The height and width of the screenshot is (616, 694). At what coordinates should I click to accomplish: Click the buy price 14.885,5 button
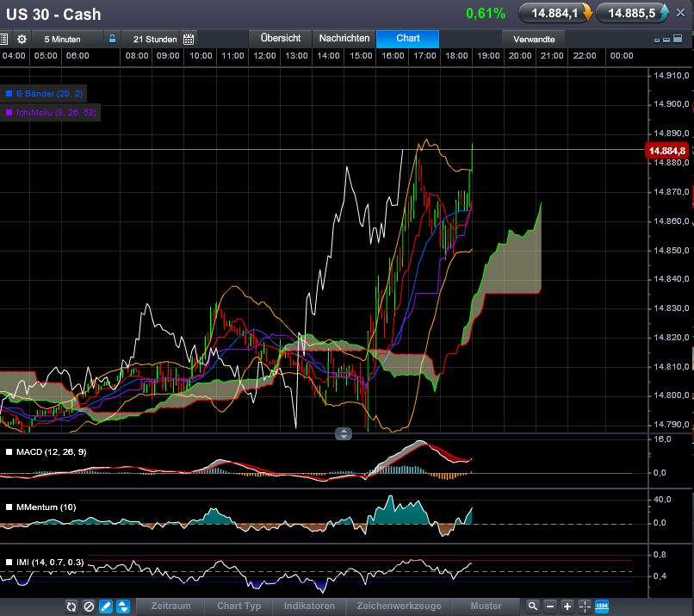(632, 13)
